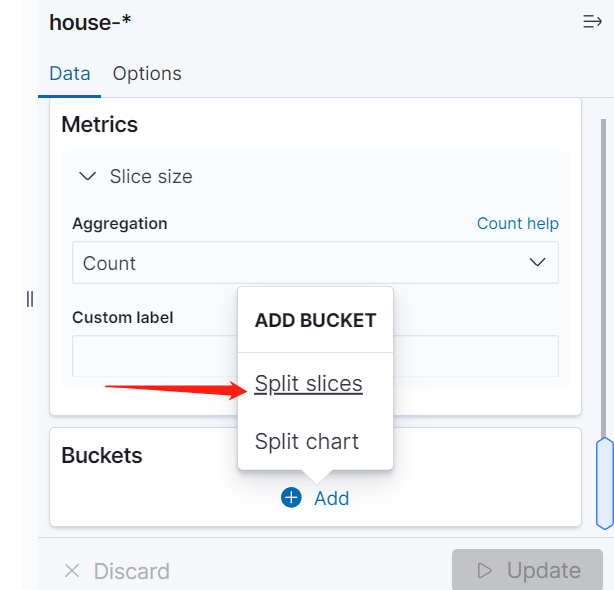The image size is (614, 590).
Task: Collapse sidebar with arrow icon top right
Action: pyautogui.click(x=592, y=22)
